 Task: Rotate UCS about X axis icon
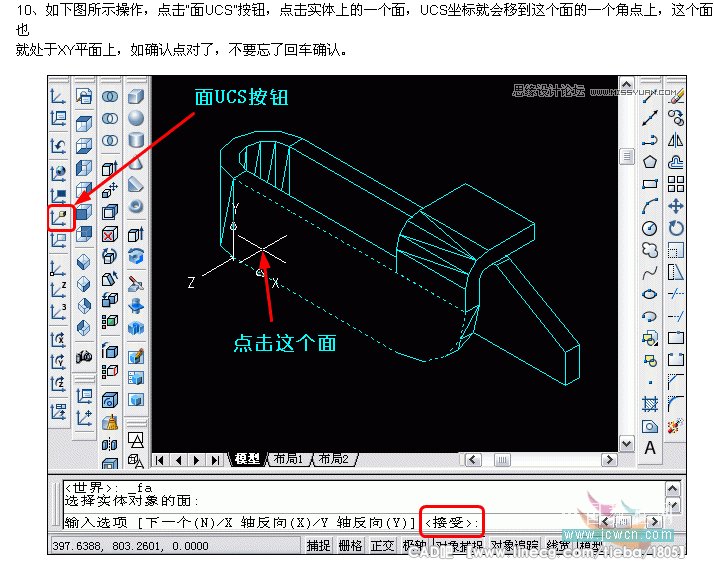pos(59,340)
